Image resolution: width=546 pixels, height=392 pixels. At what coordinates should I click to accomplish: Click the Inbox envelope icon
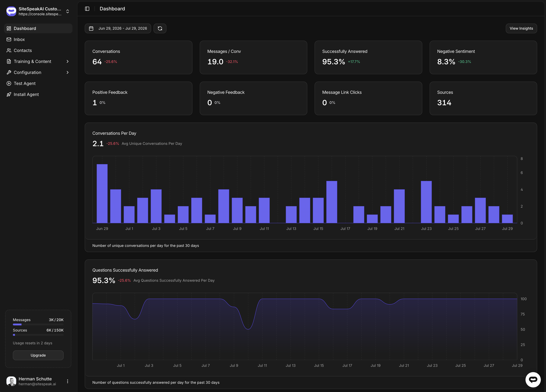tap(9, 39)
